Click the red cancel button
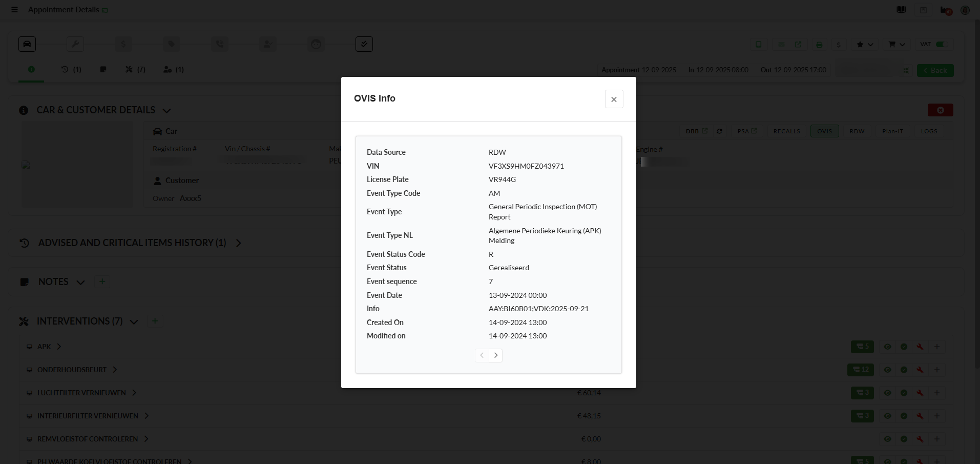 tap(940, 110)
